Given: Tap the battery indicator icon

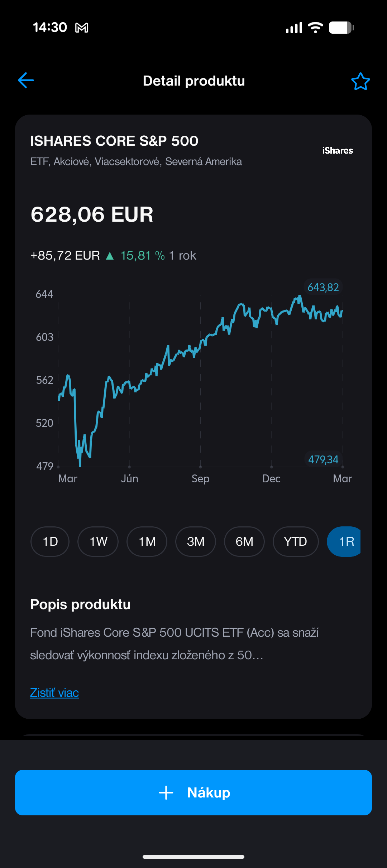Looking at the screenshot, I should pyautogui.click(x=341, y=28).
